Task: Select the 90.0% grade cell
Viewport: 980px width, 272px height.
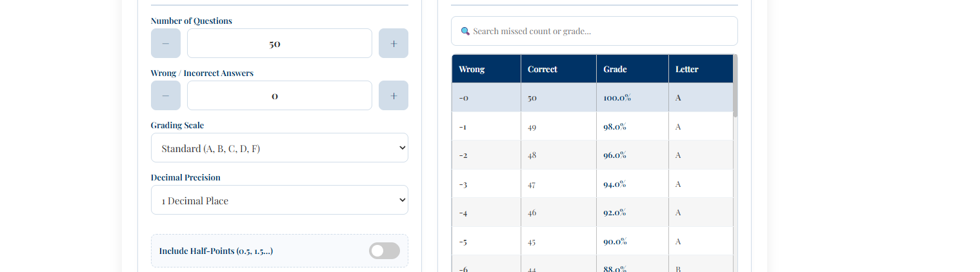Action: tap(633, 241)
